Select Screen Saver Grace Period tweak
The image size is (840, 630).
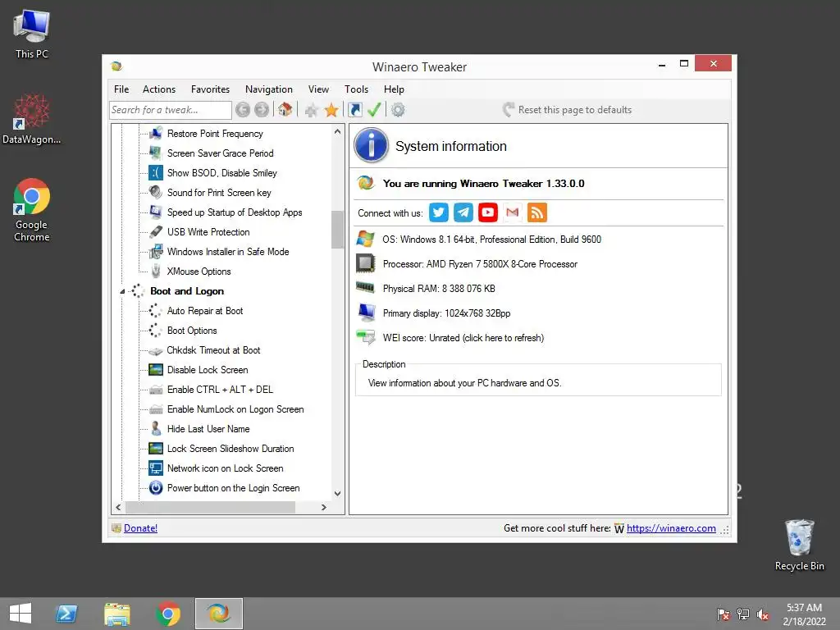[x=220, y=153]
